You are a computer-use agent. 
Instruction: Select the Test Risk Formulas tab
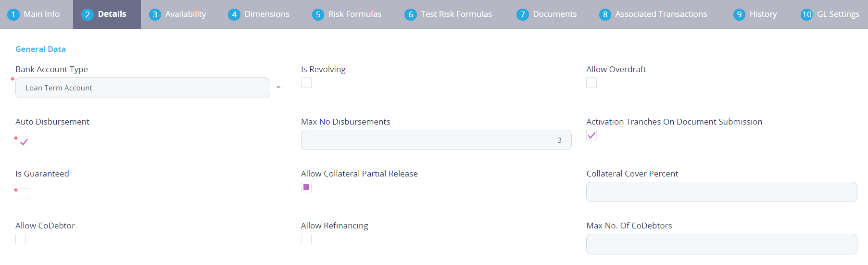pos(449,14)
